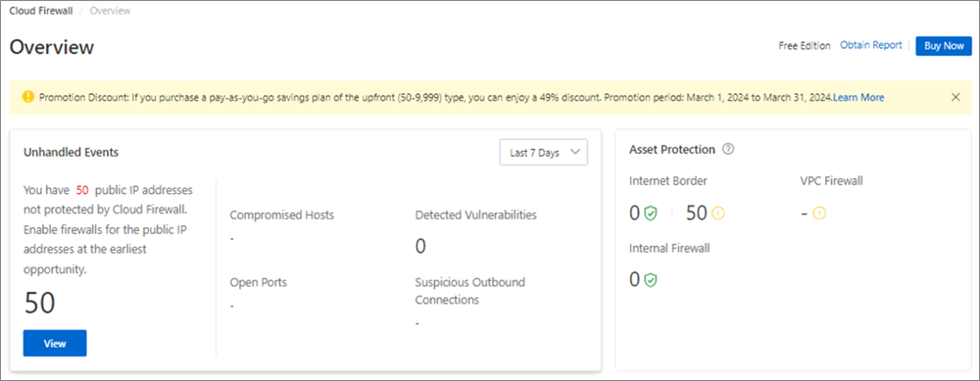Dismiss the promotion discount banner
980x381 pixels.
click(955, 97)
